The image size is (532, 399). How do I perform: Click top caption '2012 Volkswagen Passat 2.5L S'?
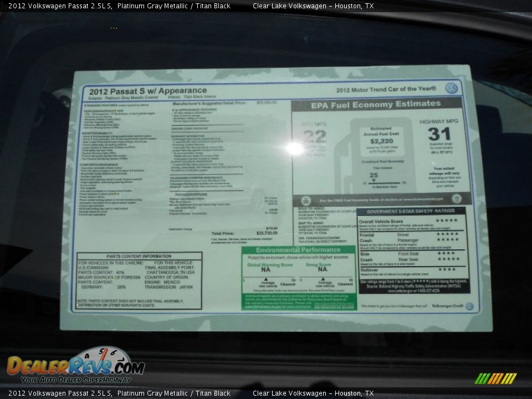point(60,6)
